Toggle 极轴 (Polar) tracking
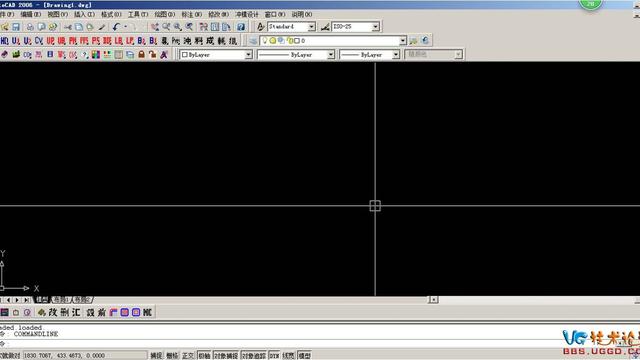This screenshot has width=640, height=360. coord(204,356)
